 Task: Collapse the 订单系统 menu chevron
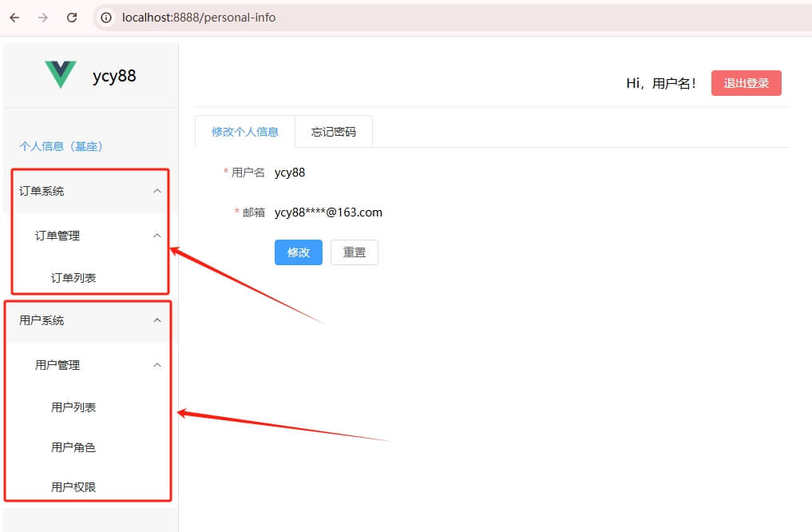157,191
